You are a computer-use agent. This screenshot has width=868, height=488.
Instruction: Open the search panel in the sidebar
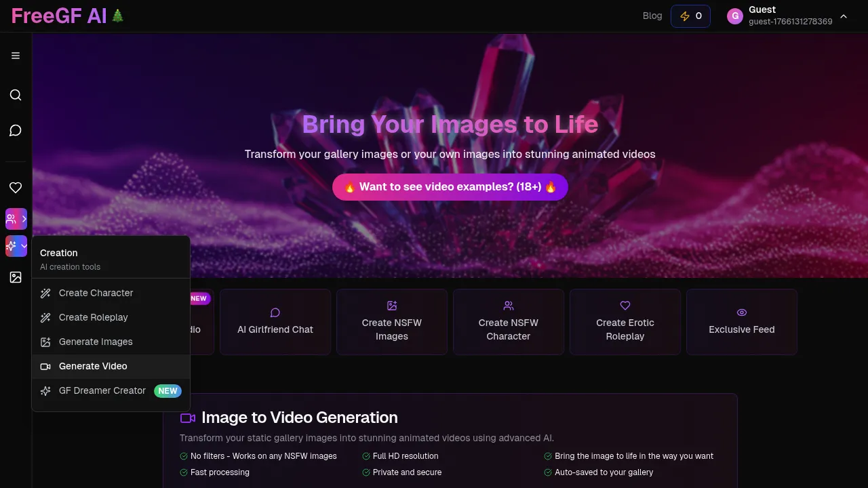[x=16, y=95]
